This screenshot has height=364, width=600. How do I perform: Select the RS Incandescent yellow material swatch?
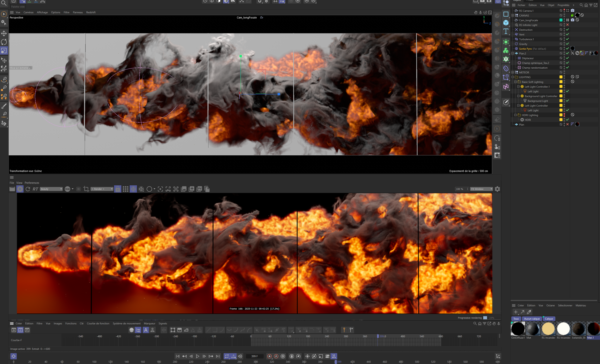pyautogui.click(x=548, y=329)
